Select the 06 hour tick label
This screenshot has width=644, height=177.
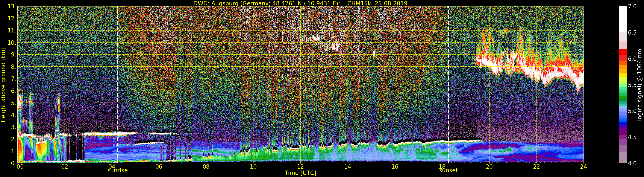159,166
